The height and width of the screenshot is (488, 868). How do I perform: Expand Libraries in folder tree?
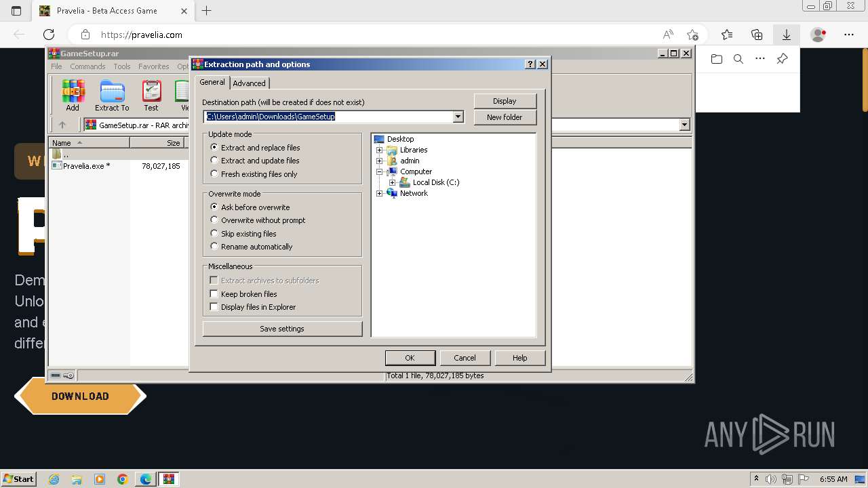pos(380,150)
